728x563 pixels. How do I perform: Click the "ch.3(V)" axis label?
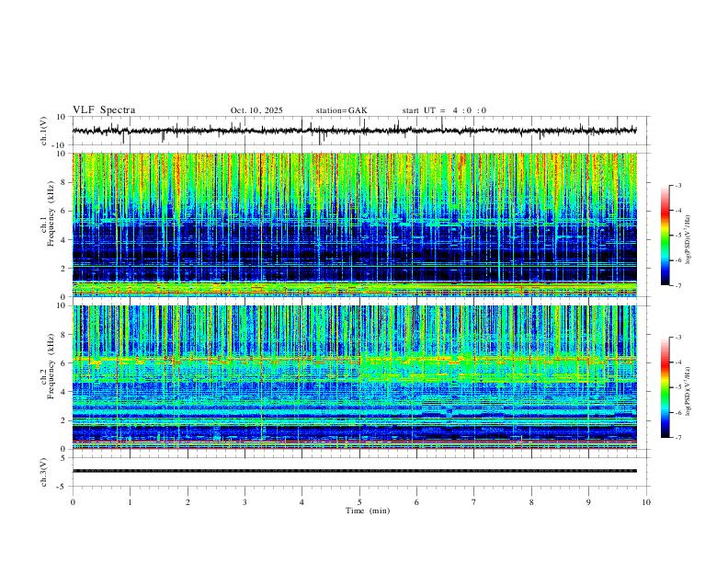[x=44, y=472]
